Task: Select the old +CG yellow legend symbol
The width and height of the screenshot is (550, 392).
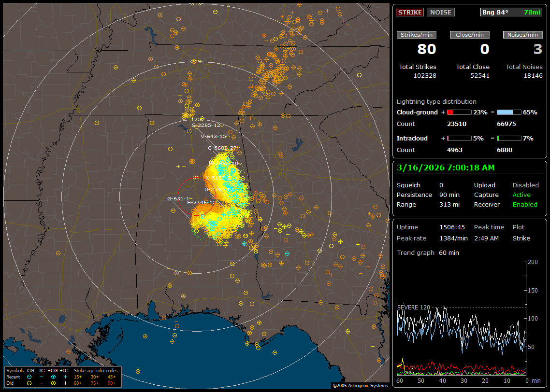Action: pyautogui.click(x=53, y=382)
